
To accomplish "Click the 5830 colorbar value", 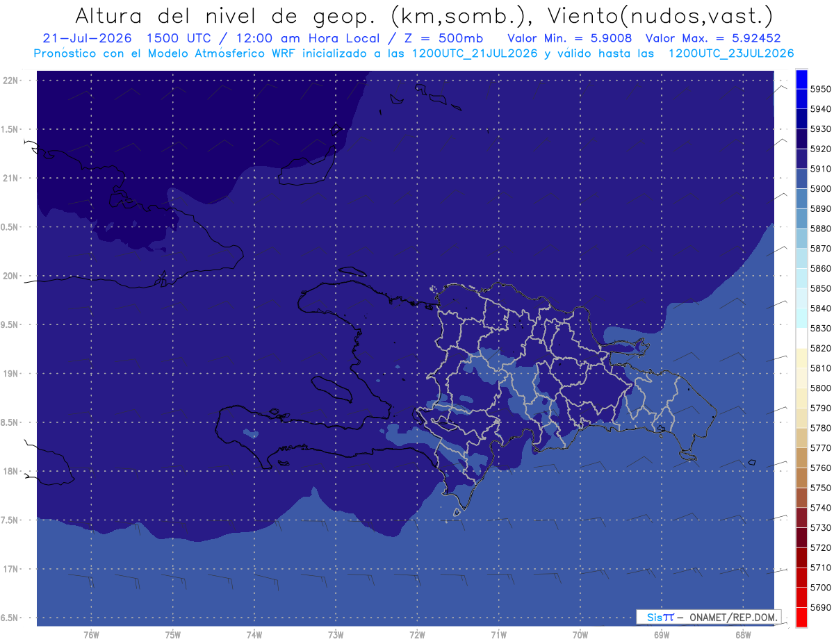I will pyautogui.click(x=821, y=328).
